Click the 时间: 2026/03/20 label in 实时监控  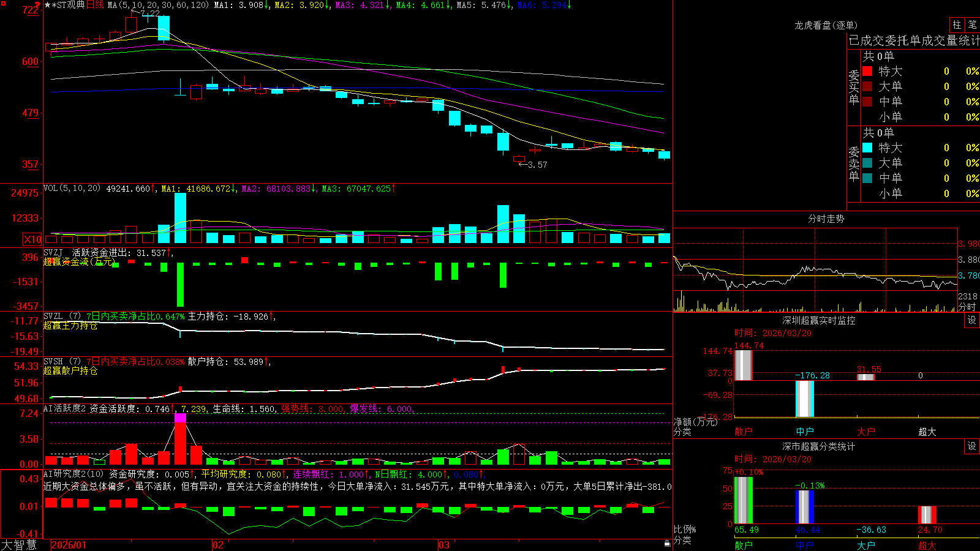click(773, 333)
